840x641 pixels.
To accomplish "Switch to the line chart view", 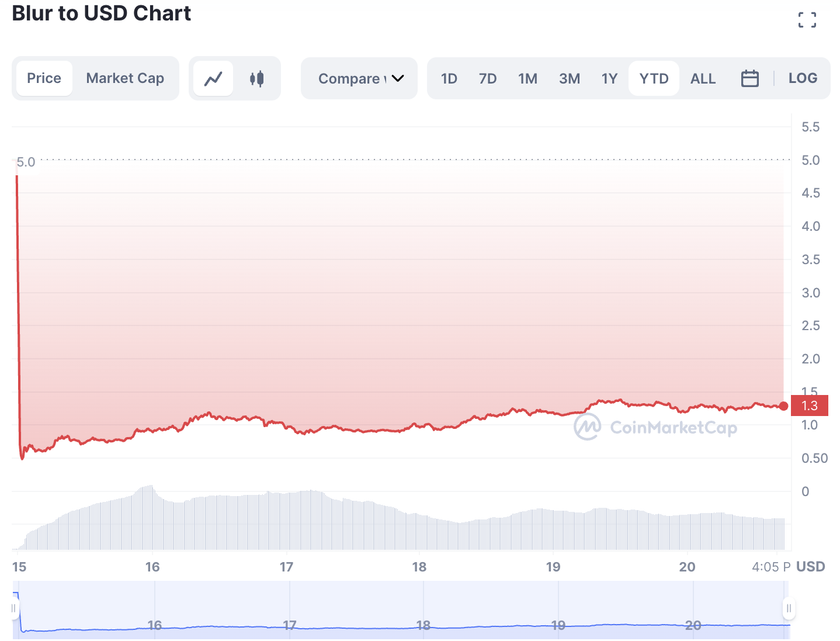I will pyautogui.click(x=213, y=78).
